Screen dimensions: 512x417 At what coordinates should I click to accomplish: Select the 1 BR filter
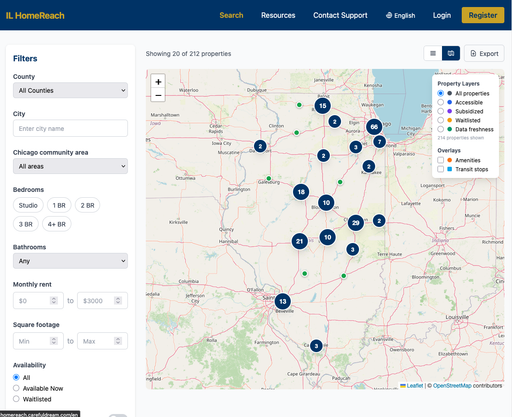tap(59, 205)
